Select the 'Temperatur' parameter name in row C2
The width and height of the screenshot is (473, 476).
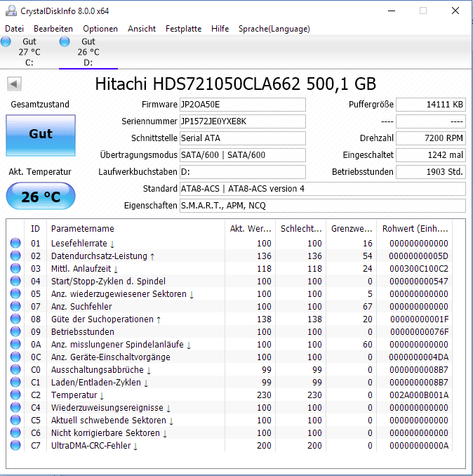(x=74, y=395)
